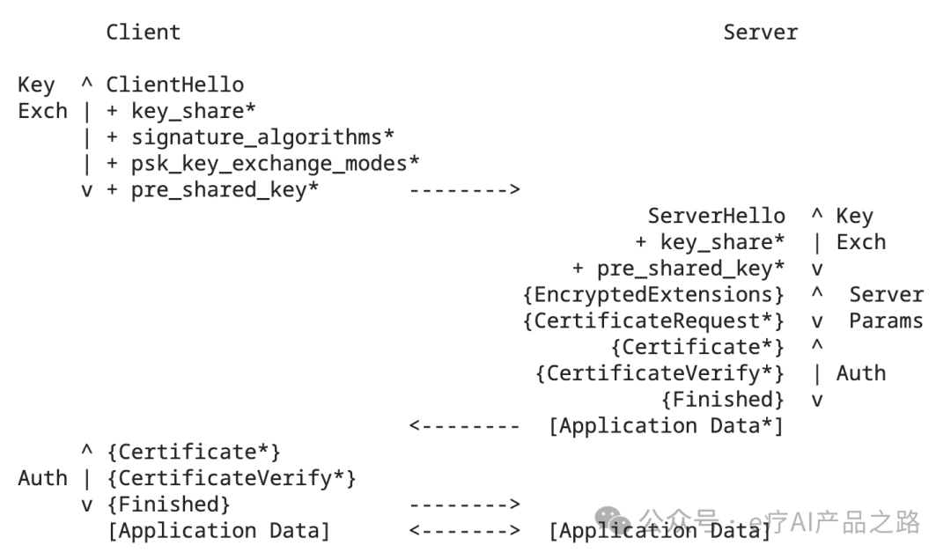The image size is (951, 560).
Task: Click the server {Finished} message
Action: point(722,399)
